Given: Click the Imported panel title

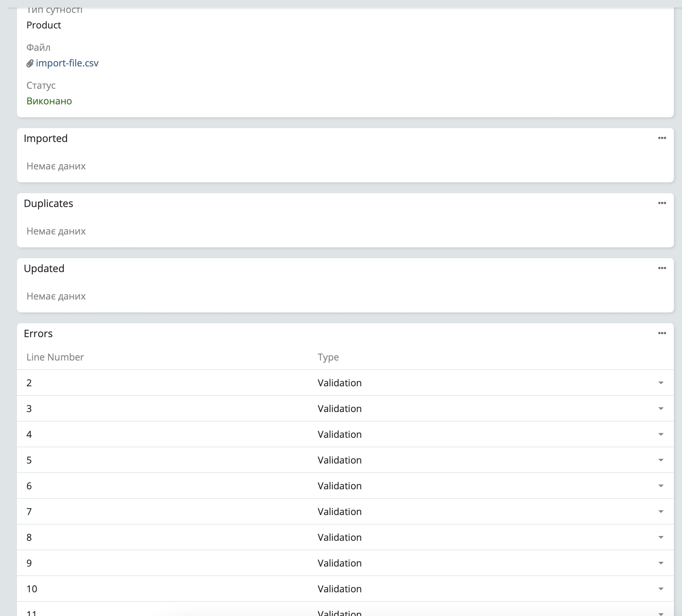Looking at the screenshot, I should click(x=46, y=138).
